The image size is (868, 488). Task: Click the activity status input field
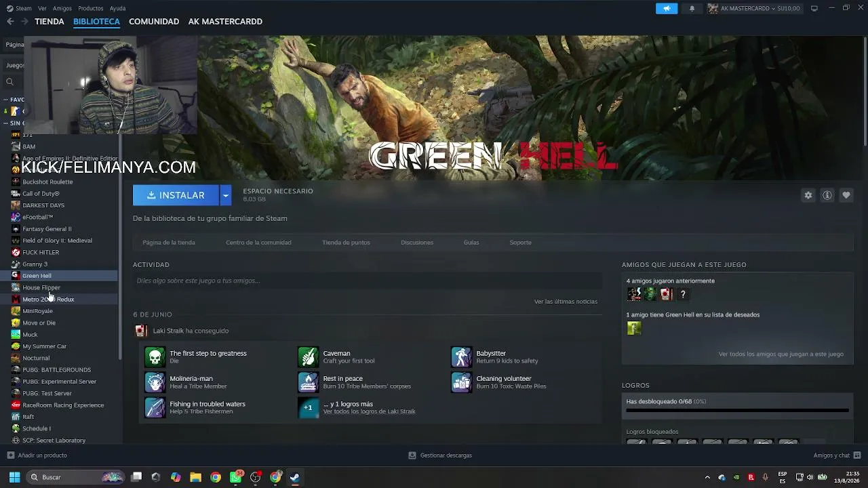click(x=368, y=281)
